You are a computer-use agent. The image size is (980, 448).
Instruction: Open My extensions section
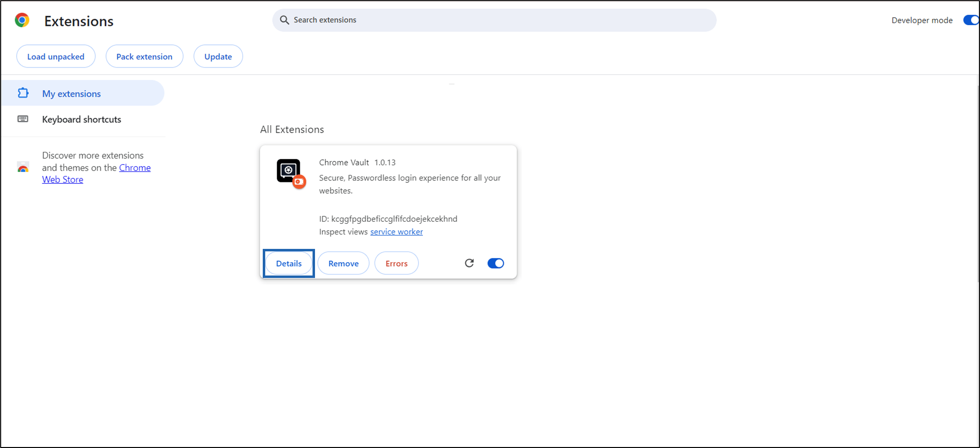point(83,93)
